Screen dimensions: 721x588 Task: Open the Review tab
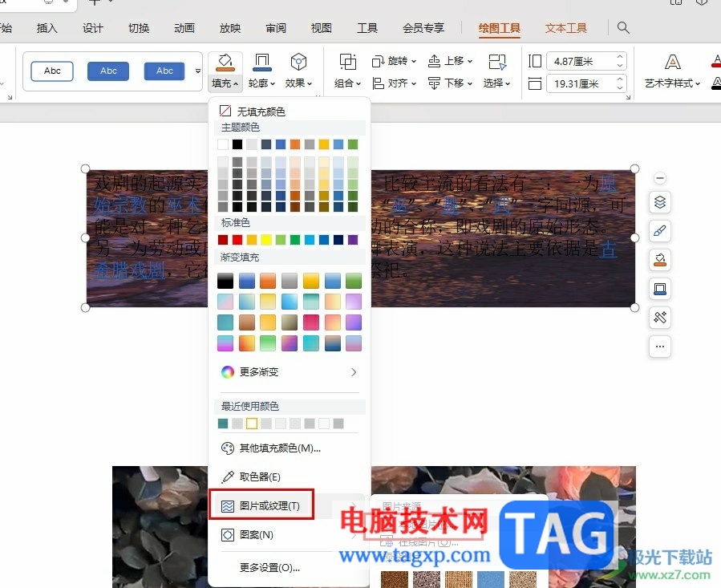tap(276, 28)
